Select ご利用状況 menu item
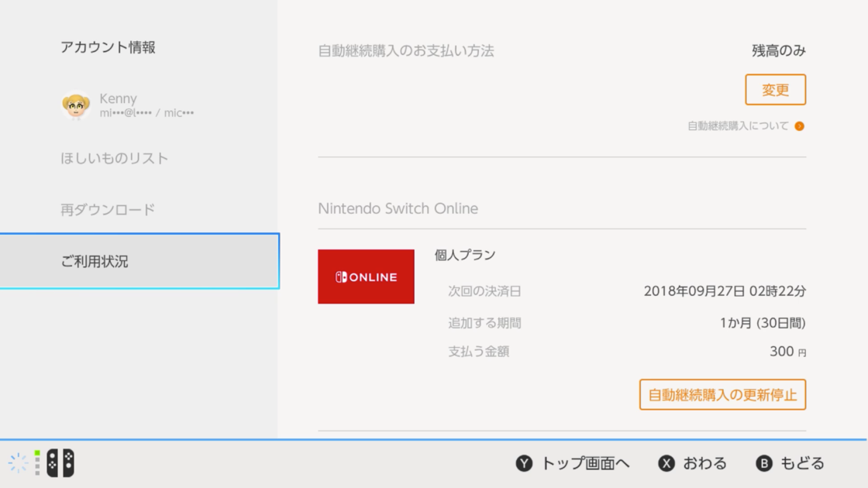868x488 pixels. click(x=139, y=261)
